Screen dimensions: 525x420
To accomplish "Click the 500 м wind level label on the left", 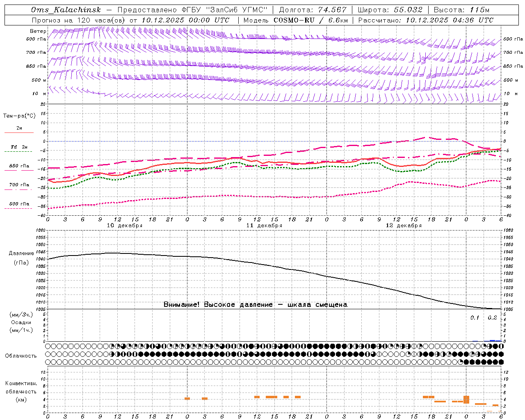I will [x=39, y=80].
